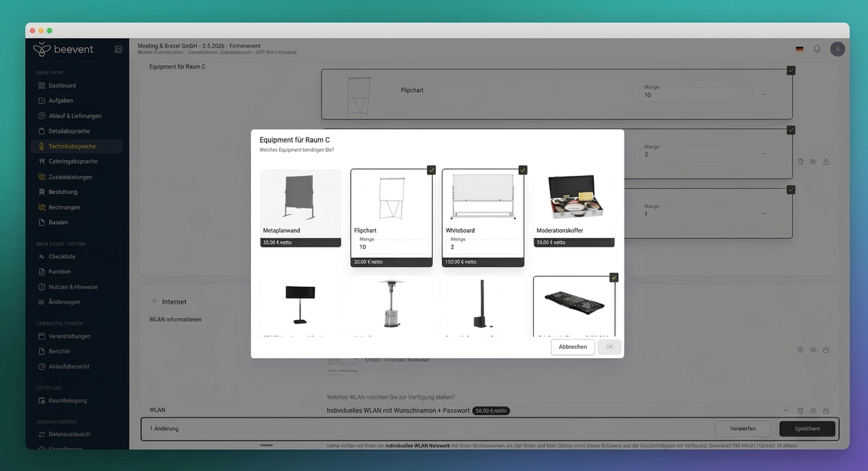Click the Abbrechen button
This screenshot has width=868, height=471.
[572, 347]
